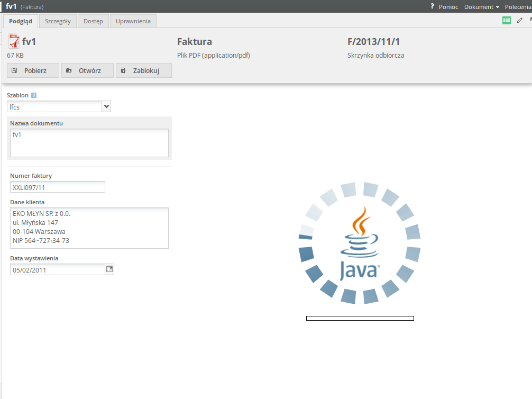
Task: Open the Pomoc menu
Action: tap(448, 7)
